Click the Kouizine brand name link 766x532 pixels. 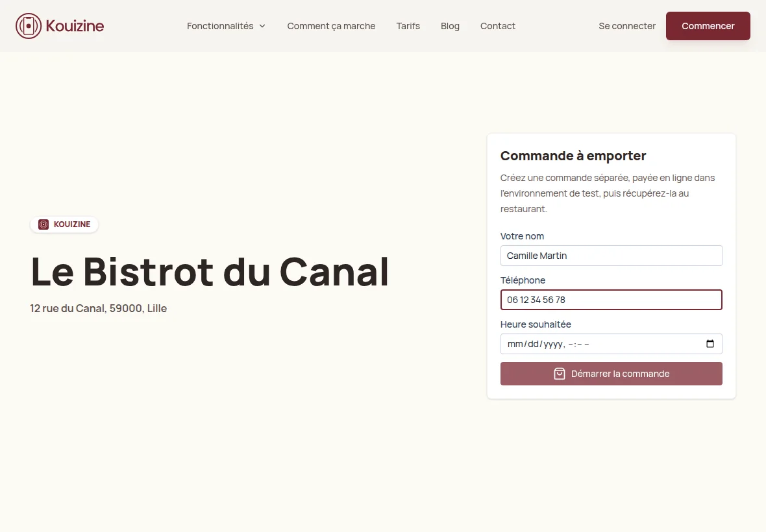pyautogui.click(x=75, y=26)
